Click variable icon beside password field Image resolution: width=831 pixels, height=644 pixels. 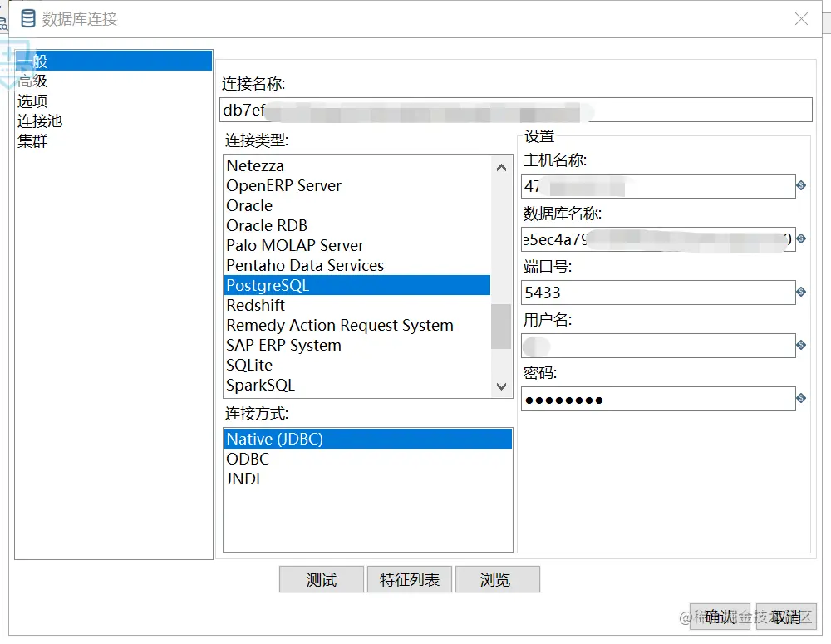[801, 397]
